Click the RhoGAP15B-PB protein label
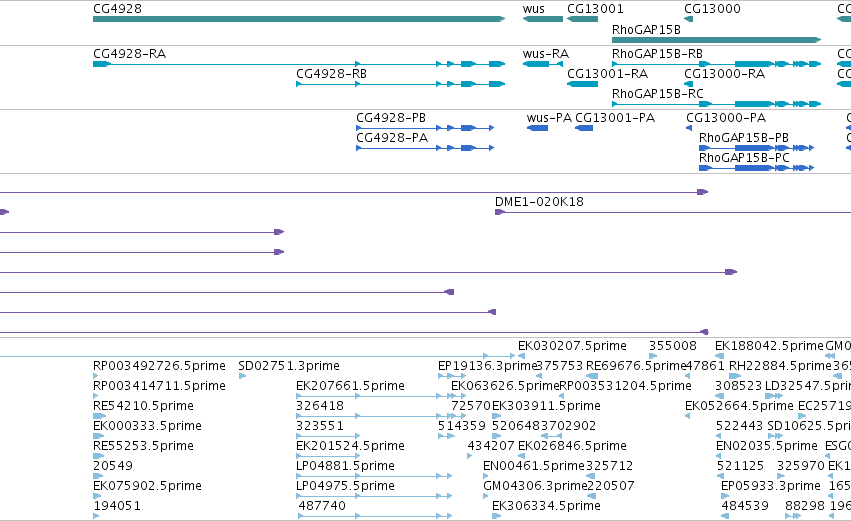The width and height of the screenshot is (851, 521). (x=744, y=138)
